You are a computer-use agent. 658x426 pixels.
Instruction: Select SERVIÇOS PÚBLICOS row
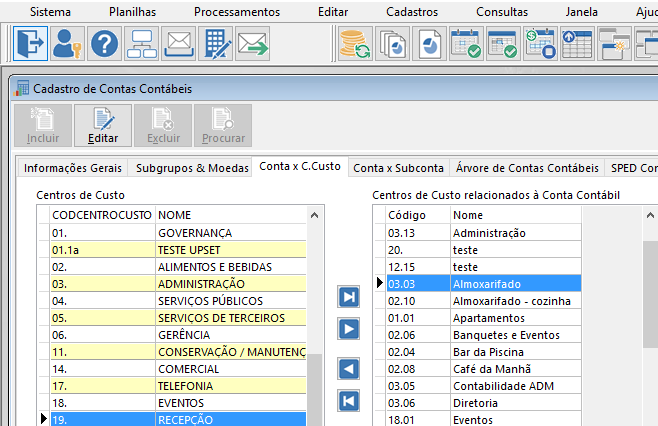pos(178,301)
